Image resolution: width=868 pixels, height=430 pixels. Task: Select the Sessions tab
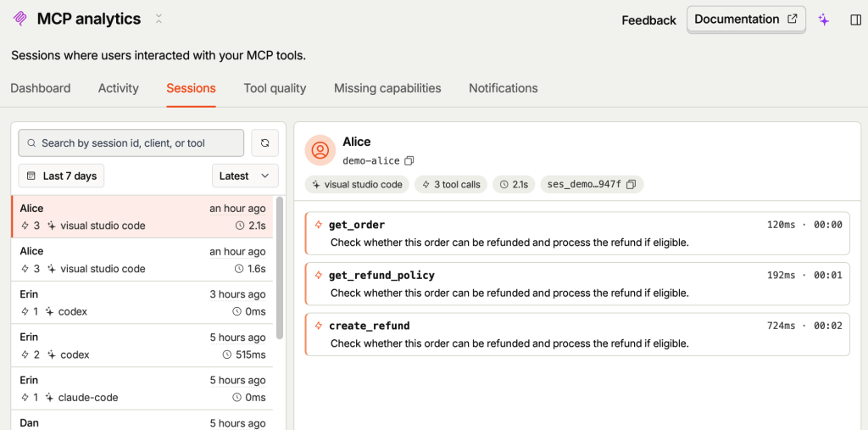click(x=191, y=88)
